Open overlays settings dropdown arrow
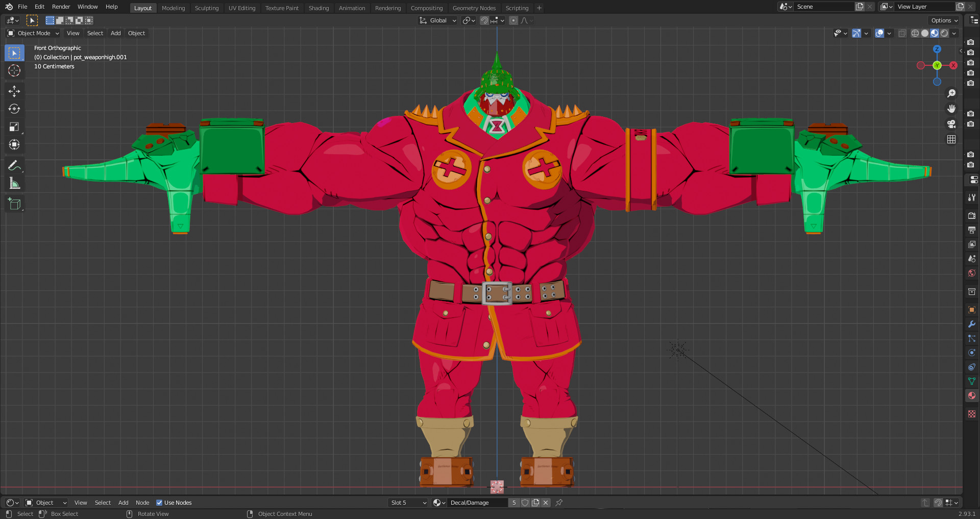 tap(889, 33)
